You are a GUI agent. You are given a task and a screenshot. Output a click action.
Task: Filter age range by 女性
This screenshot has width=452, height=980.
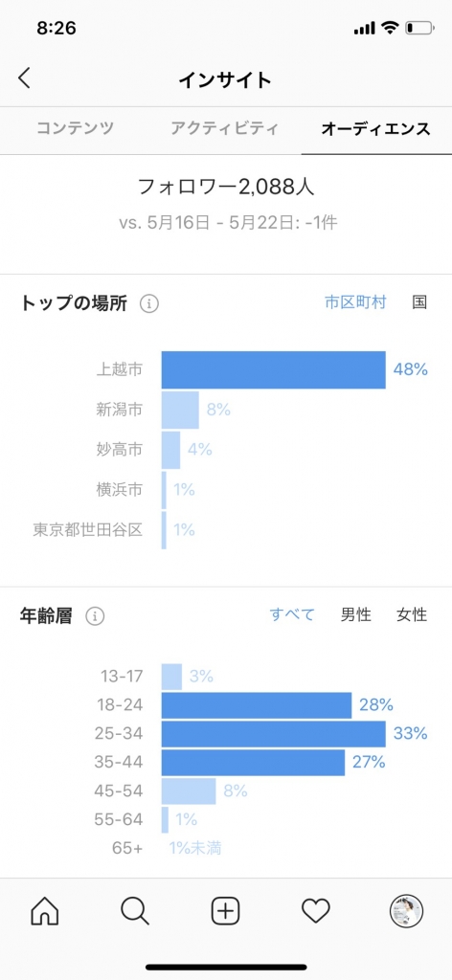pyautogui.click(x=412, y=614)
